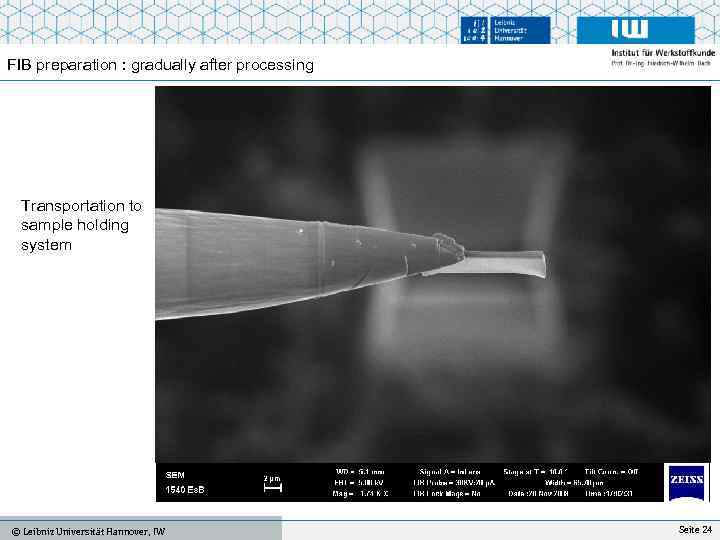
Task: Click the 'Date' entry in the info bar
Action: pyautogui.click(x=538, y=494)
